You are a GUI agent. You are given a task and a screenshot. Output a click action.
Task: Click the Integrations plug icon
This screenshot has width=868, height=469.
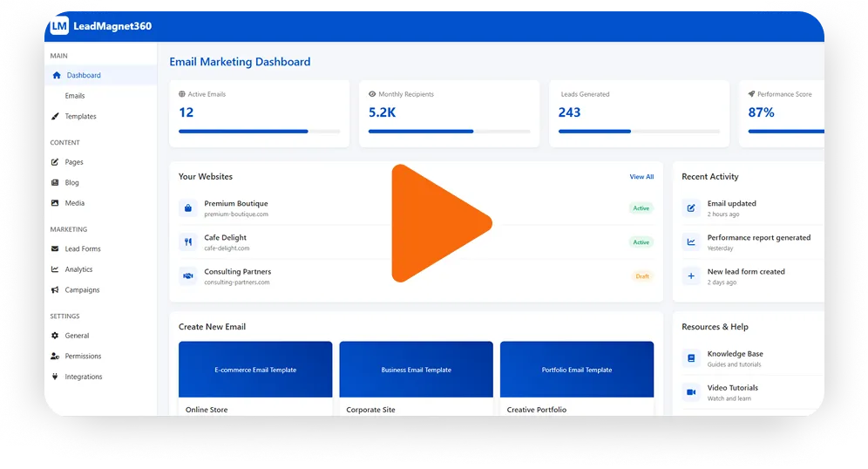(55, 377)
